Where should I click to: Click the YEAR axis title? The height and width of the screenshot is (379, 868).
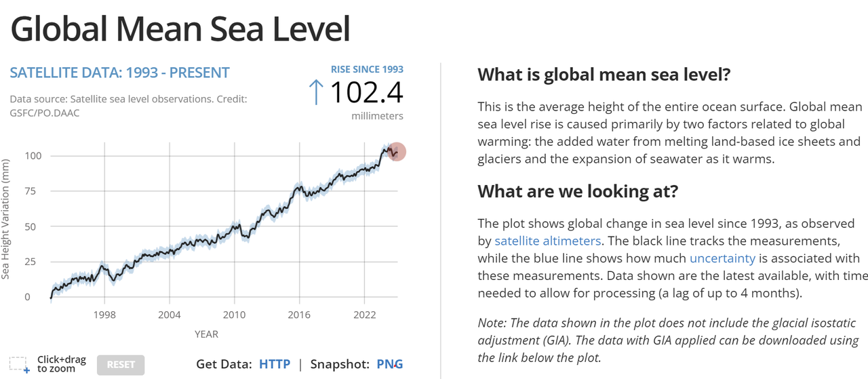coord(206,334)
